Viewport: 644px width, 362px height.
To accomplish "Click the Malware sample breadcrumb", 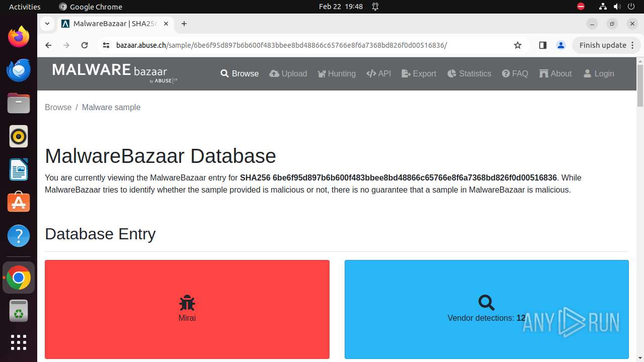I will [111, 107].
